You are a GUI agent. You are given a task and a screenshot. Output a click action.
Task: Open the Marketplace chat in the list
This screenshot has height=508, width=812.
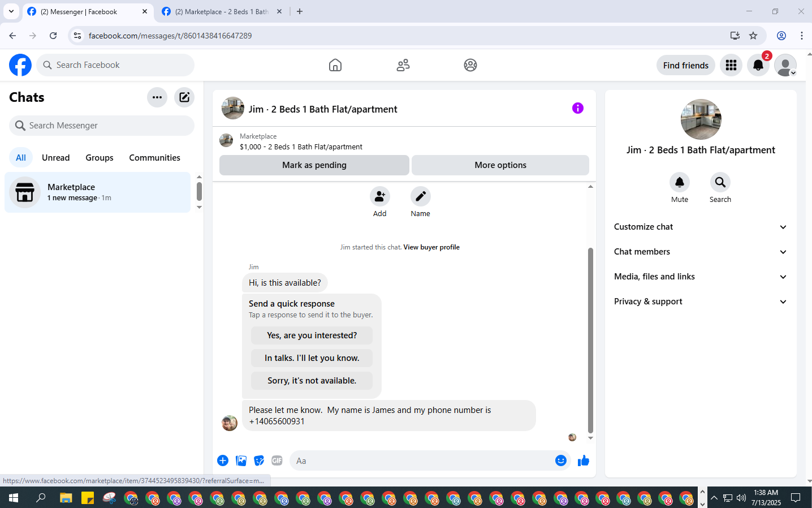coord(98,192)
